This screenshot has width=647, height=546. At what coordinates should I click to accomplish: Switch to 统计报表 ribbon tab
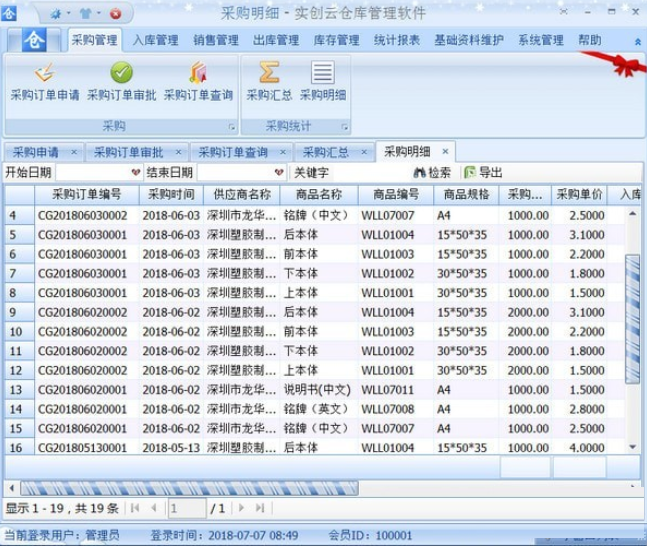tap(397, 40)
